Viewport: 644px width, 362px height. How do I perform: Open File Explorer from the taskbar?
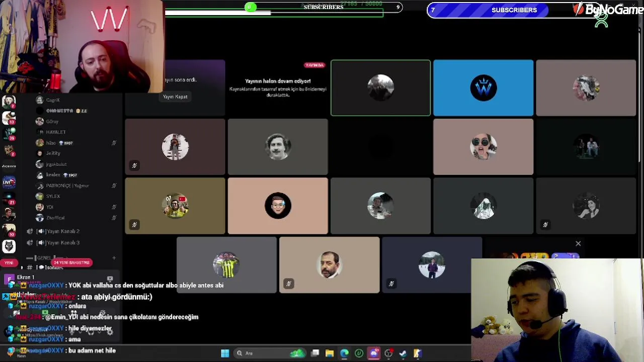point(330,353)
